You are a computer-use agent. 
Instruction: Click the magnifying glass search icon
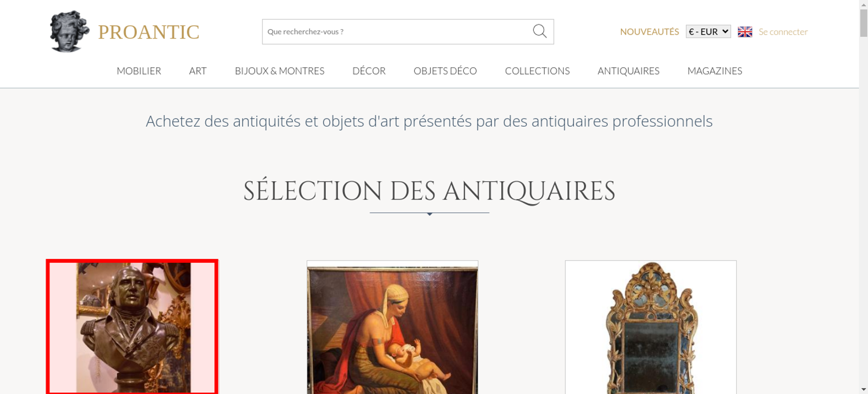pos(539,31)
